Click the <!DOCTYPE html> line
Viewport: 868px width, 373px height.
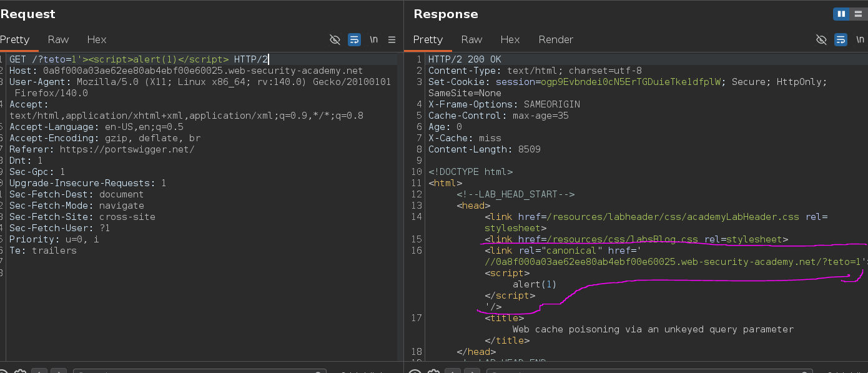(x=470, y=172)
